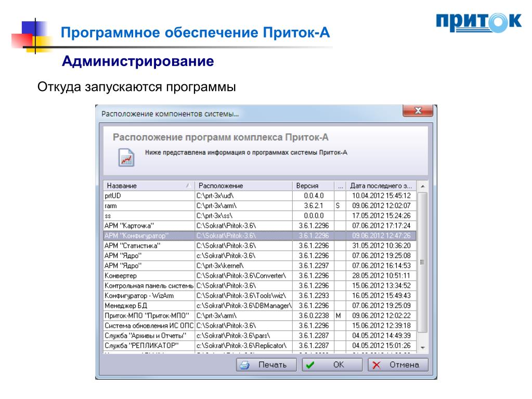This screenshot has height=399, width=532.
Task: Click the scrollbar down arrow
Action: coord(422,348)
